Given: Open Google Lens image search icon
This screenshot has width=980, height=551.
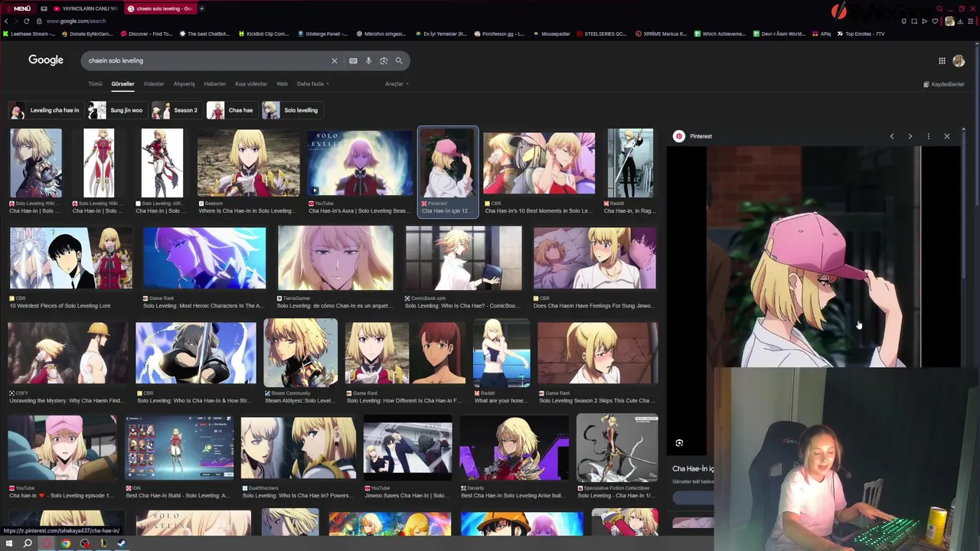Looking at the screenshot, I should click(x=384, y=60).
